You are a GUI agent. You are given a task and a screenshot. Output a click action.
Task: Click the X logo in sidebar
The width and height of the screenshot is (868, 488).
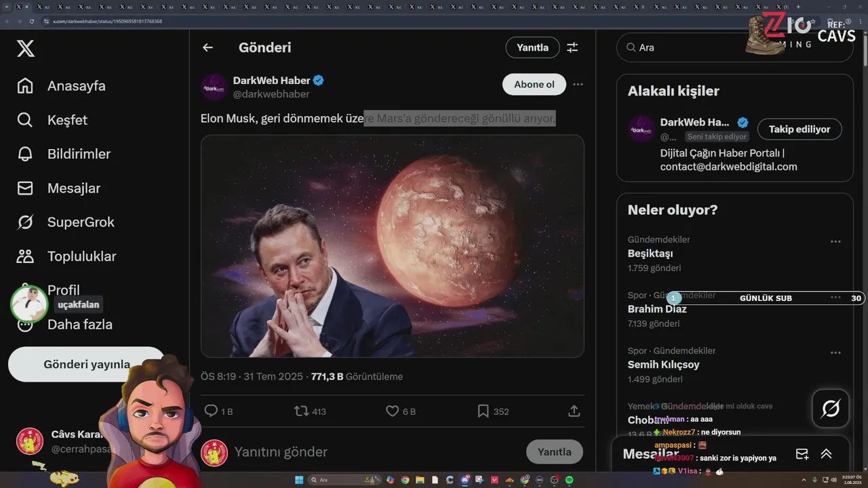(26, 48)
